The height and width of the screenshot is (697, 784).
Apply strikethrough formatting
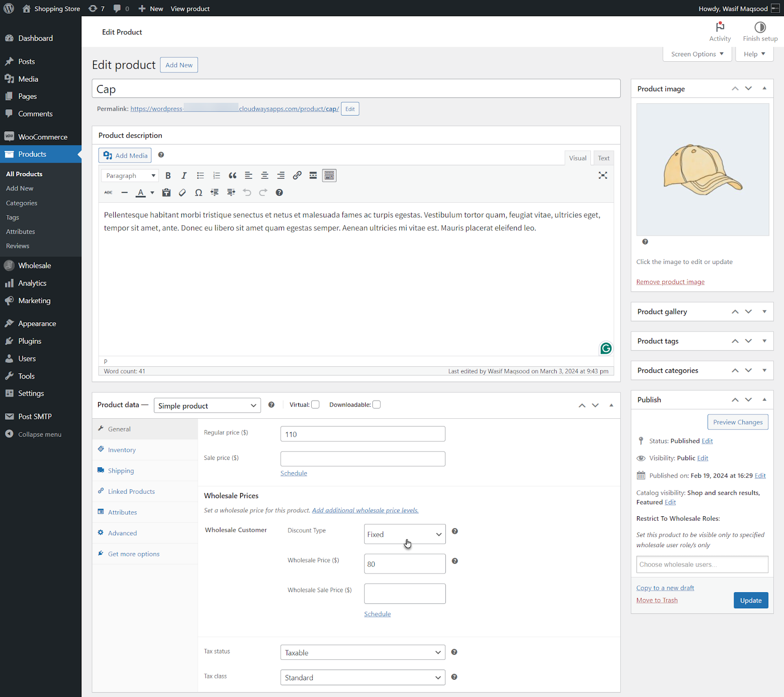pos(108,192)
